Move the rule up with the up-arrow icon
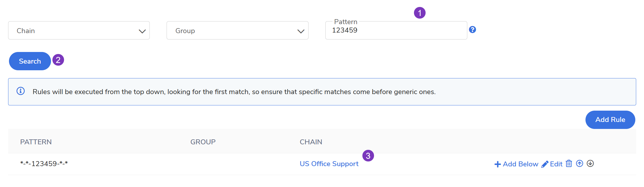 (579, 163)
